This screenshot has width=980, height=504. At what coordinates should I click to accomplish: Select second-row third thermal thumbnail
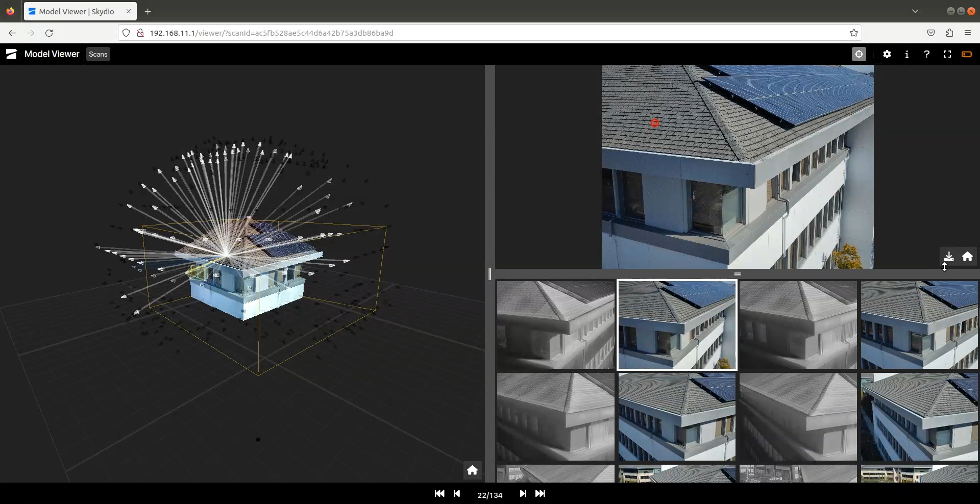tap(798, 417)
